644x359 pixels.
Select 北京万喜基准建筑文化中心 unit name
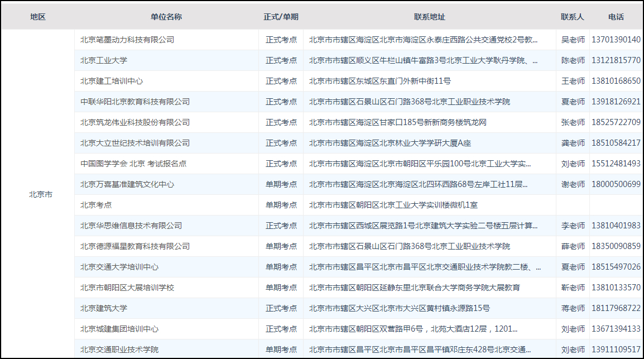tap(127, 184)
